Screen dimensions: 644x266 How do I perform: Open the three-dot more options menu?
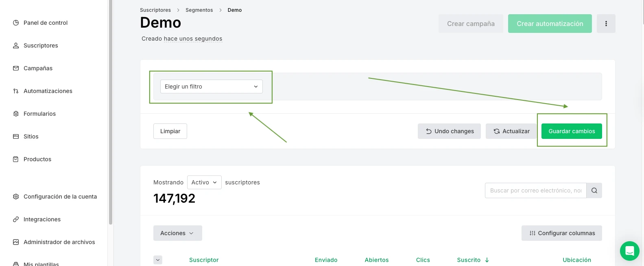[606, 24]
